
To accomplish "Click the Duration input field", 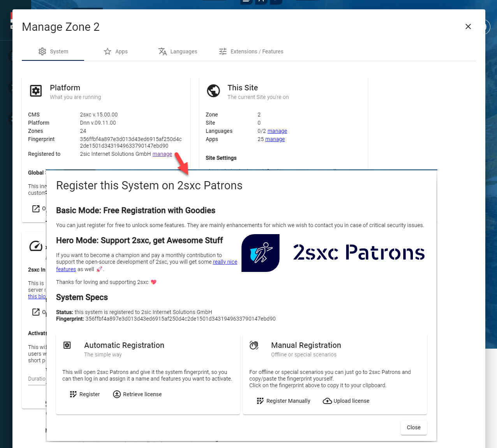I will 37,379.
